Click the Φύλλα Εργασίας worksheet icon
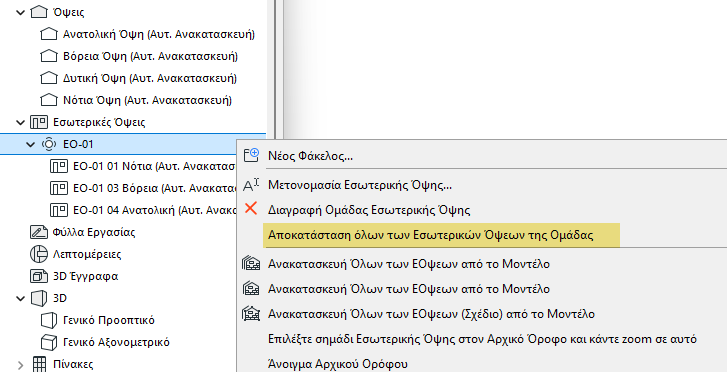The width and height of the screenshot is (727, 372). pyautogui.click(x=39, y=232)
